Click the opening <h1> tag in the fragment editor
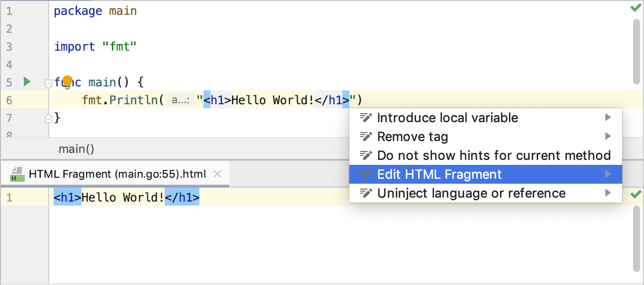The height and width of the screenshot is (285, 644). [67, 198]
